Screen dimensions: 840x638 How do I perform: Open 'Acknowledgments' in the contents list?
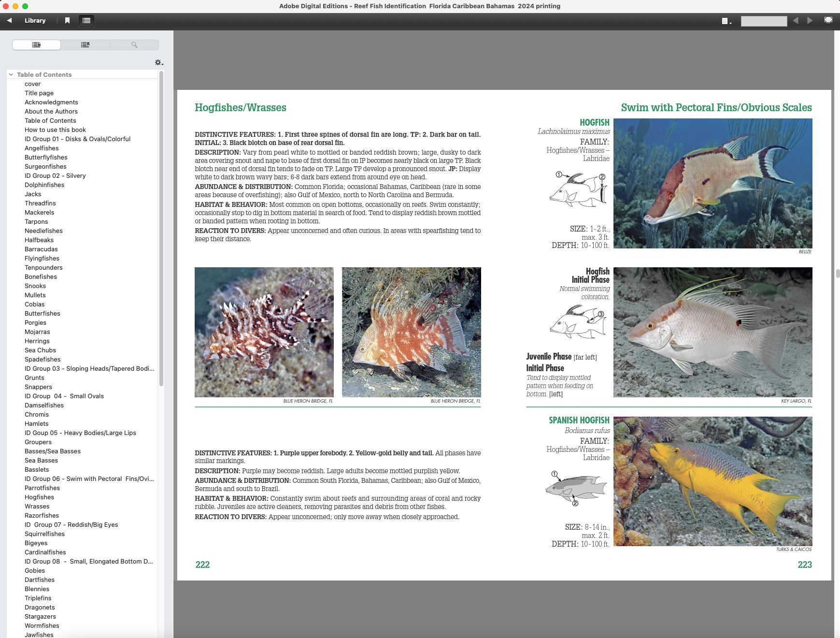[51, 102]
